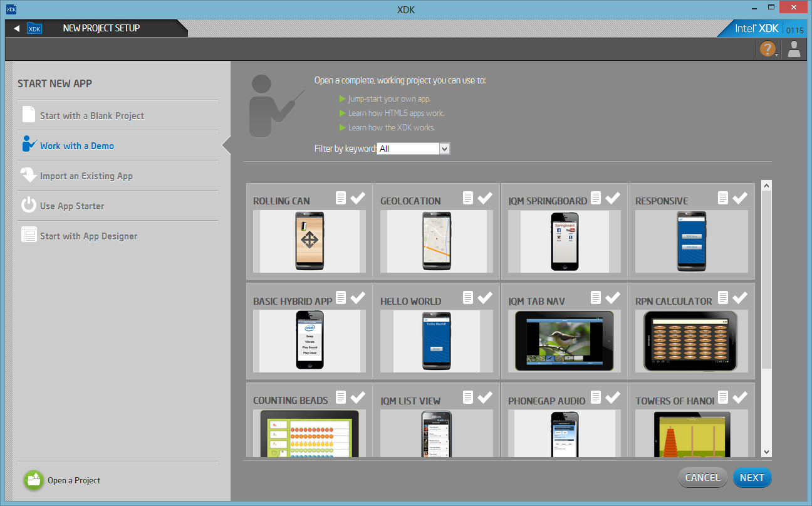
Task: Click scrollbar down arrow in demo list
Action: 767,452
